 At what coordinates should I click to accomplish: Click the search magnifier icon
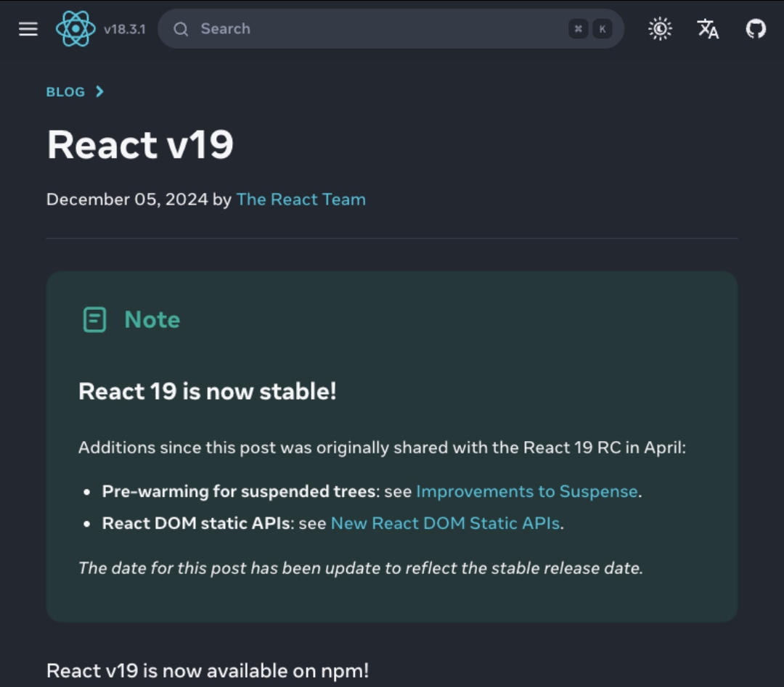pyautogui.click(x=181, y=29)
